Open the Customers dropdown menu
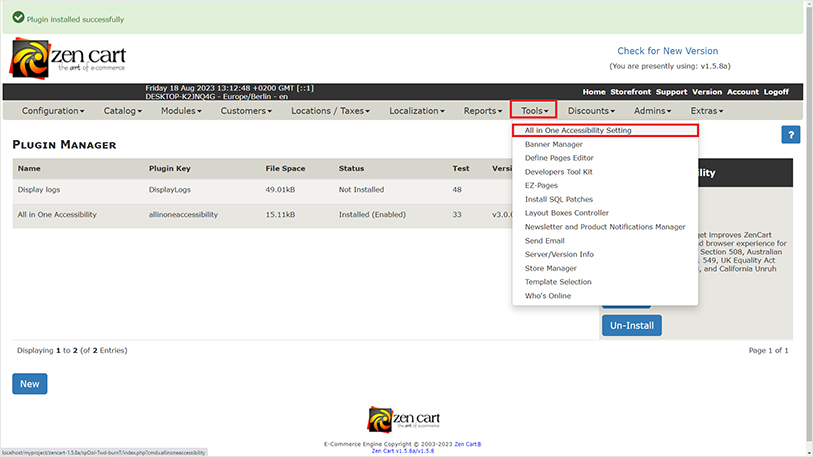 point(246,110)
